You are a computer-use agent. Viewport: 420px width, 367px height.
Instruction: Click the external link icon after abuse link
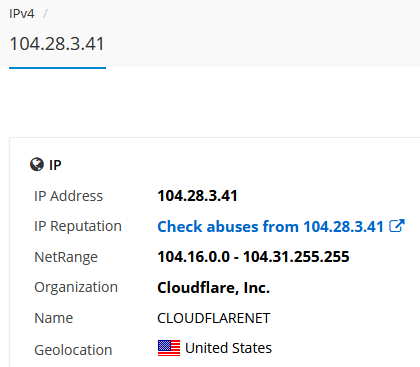[397, 226]
